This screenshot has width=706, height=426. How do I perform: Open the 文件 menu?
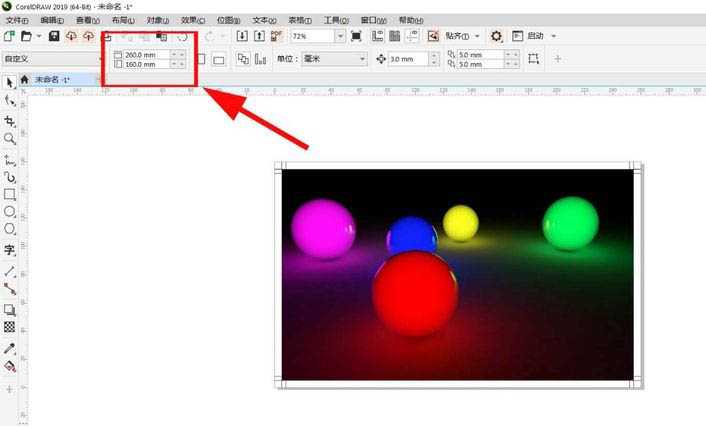17,20
